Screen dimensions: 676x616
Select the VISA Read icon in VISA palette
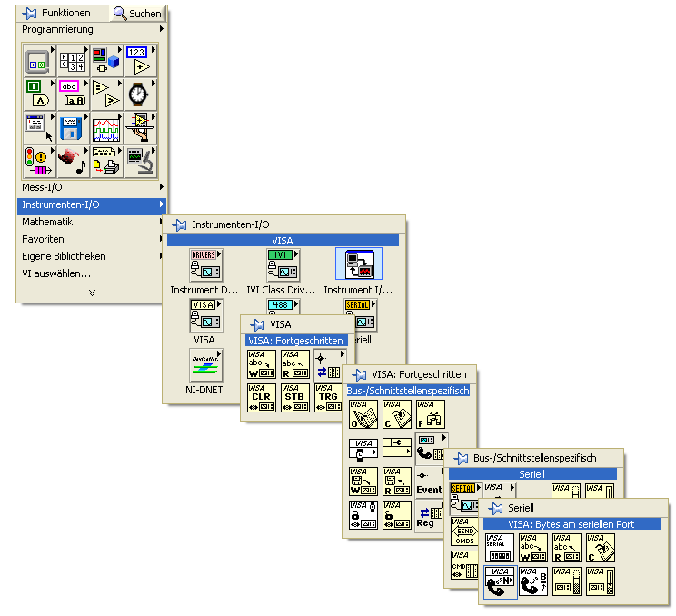(295, 364)
